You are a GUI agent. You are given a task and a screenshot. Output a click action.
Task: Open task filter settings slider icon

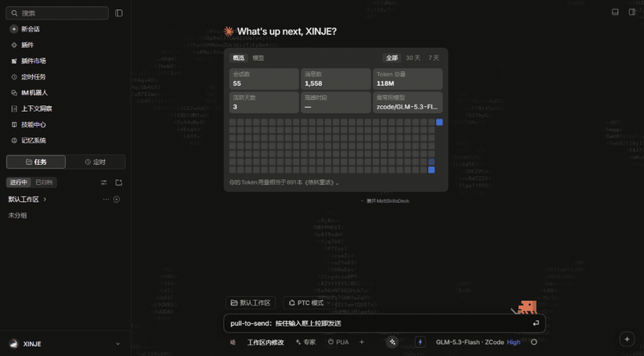coord(104,182)
